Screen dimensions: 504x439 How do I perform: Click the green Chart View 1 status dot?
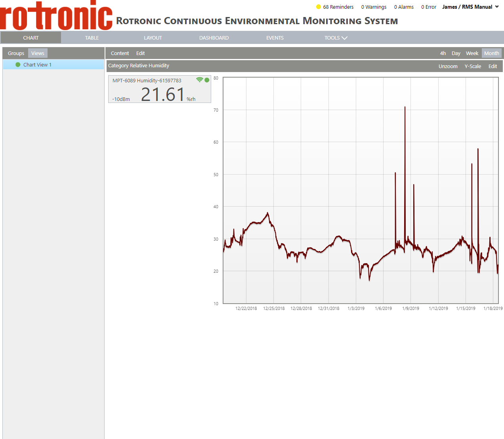pos(18,65)
